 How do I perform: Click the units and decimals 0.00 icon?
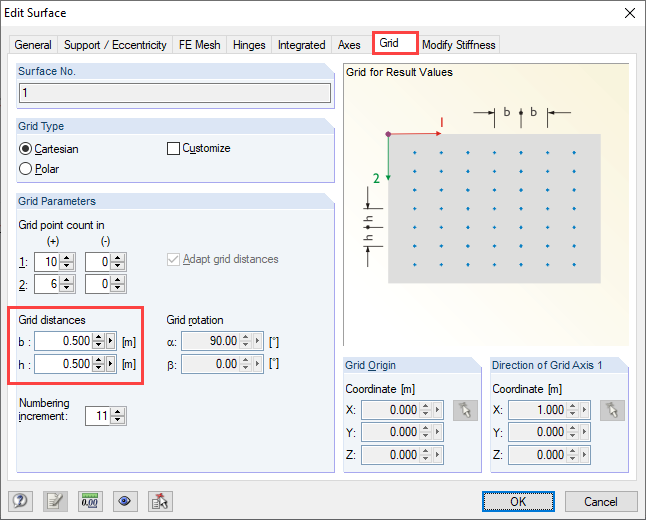(x=91, y=500)
